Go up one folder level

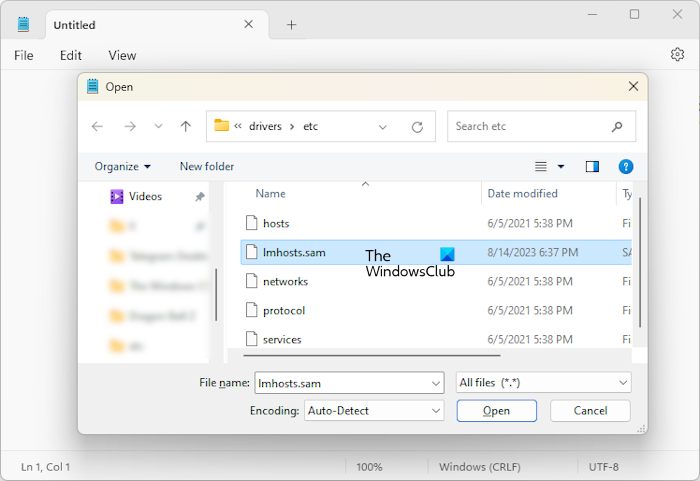[185, 127]
